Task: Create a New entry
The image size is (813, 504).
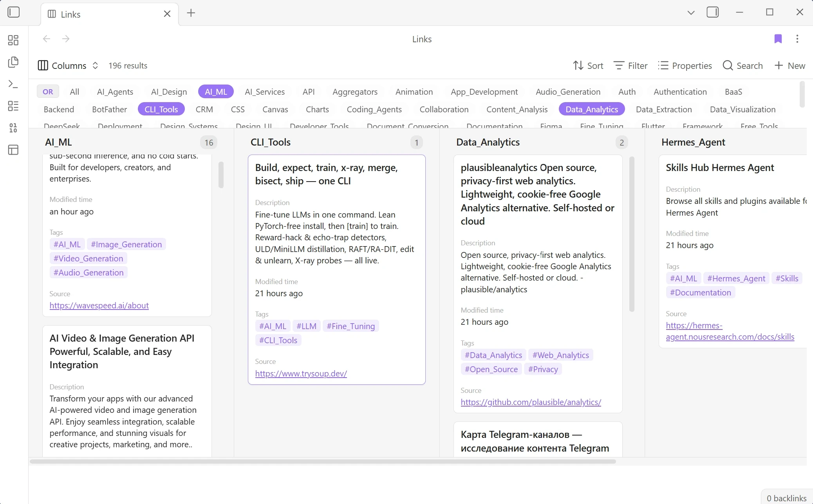Action: pyautogui.click(x=790, y=66)
